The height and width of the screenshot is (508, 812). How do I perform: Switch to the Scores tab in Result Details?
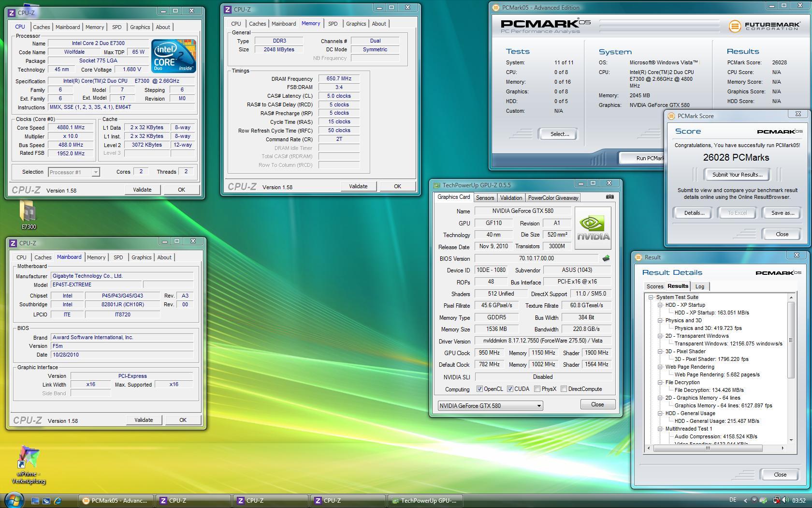click(x=655, y=286)
